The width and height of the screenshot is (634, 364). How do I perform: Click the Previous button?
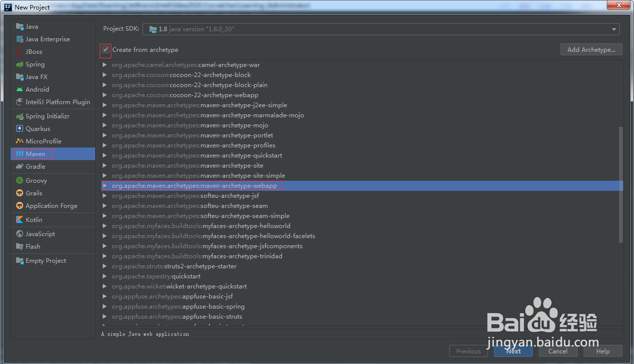[x=468, y=351]
